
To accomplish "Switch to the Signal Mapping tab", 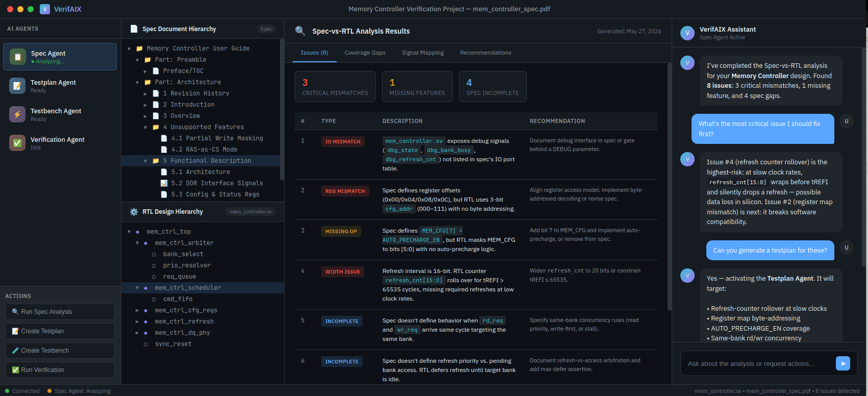I will click(x=423, y=53).
